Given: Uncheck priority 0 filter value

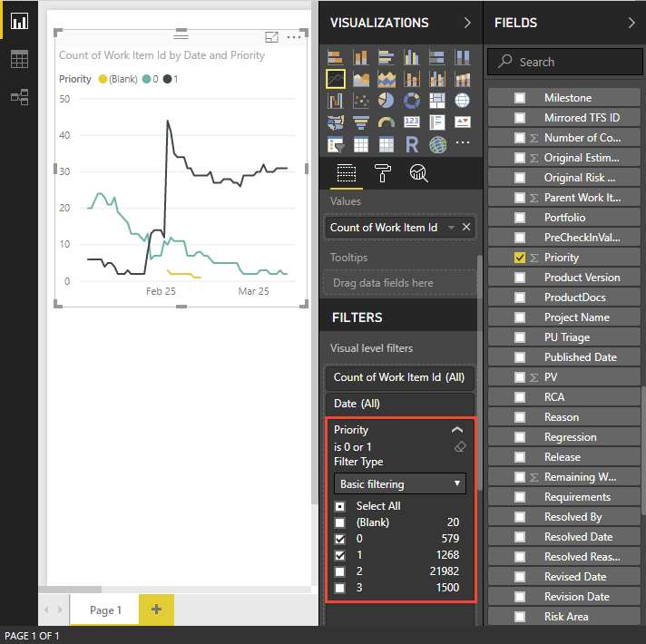Looking at the screenshot, I should [x=340, y=539].
